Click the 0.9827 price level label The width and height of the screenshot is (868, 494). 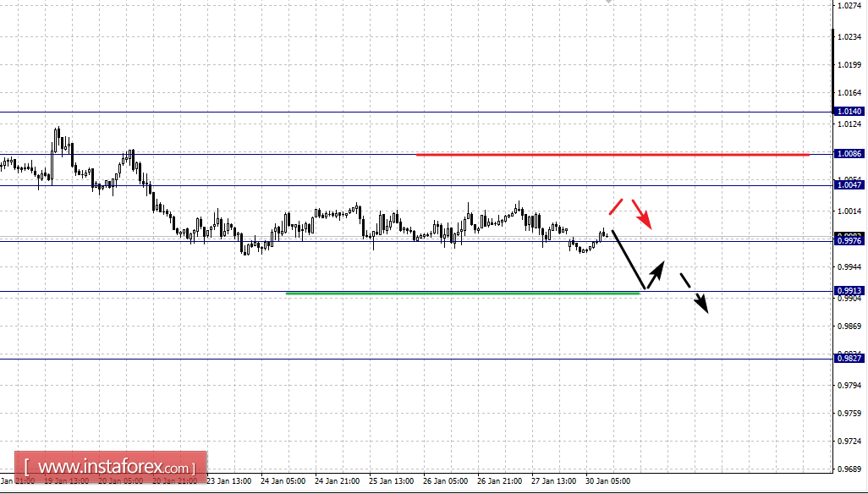click(x=849, y=359)
